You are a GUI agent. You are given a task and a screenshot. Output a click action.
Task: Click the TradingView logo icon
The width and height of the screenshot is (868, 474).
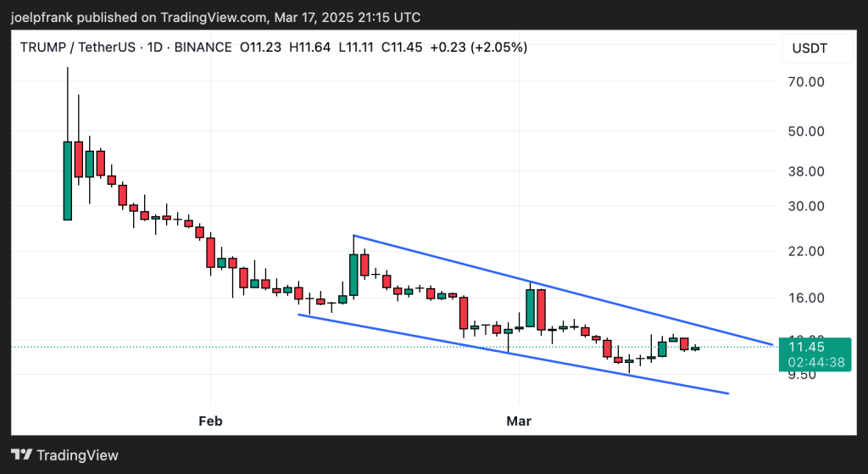[21, 455]
